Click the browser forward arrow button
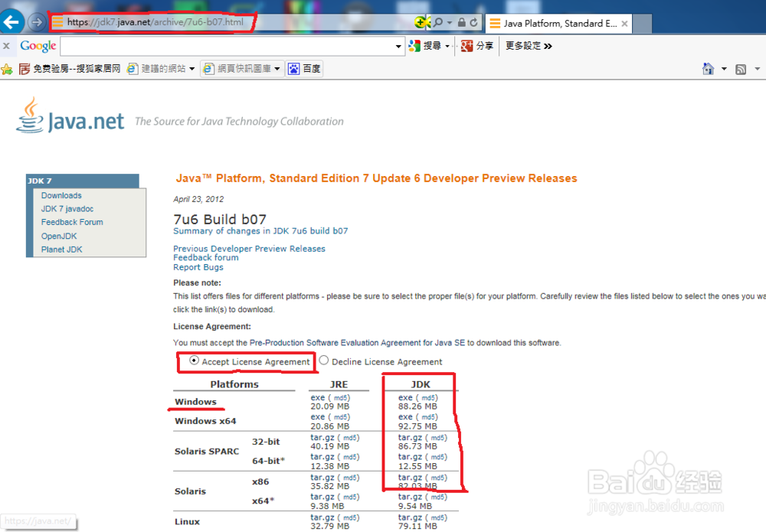766x532 pixels. 37,22
